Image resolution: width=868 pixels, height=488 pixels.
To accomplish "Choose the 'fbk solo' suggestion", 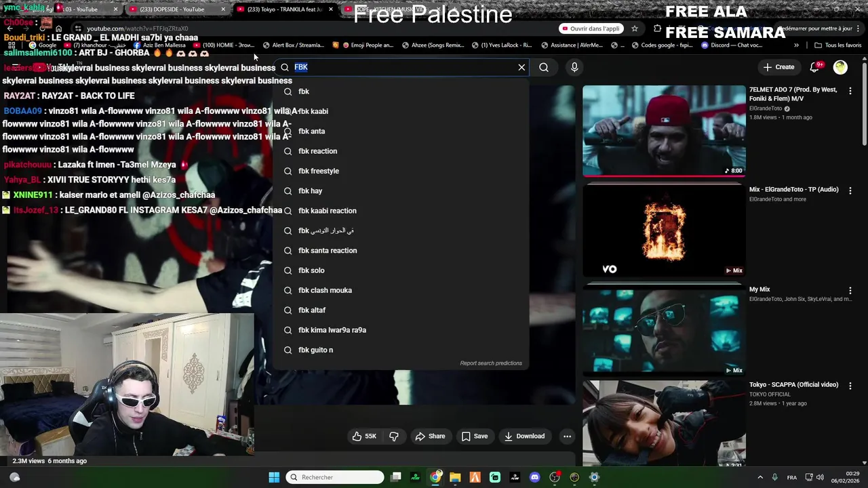I will pos(400,270).
